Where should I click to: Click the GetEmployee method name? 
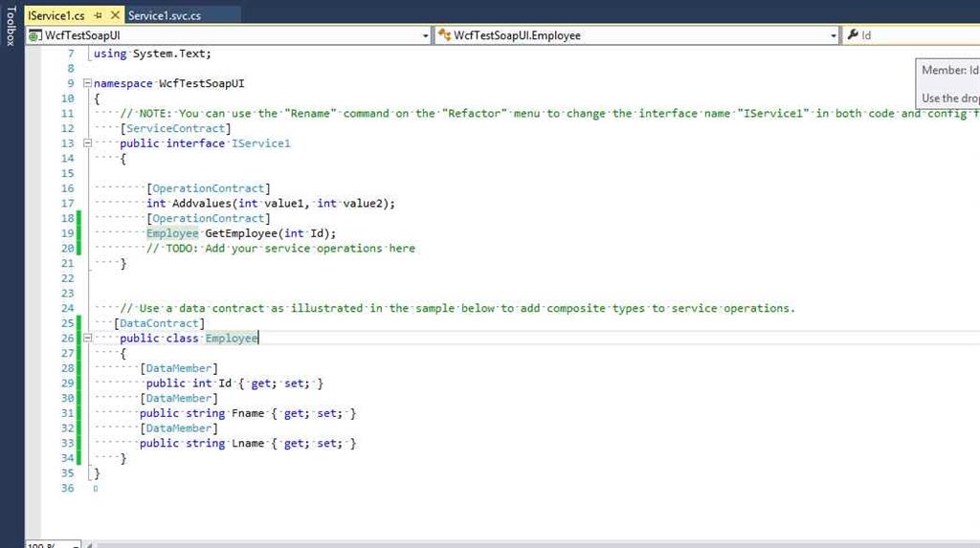(x=240, y=233)
